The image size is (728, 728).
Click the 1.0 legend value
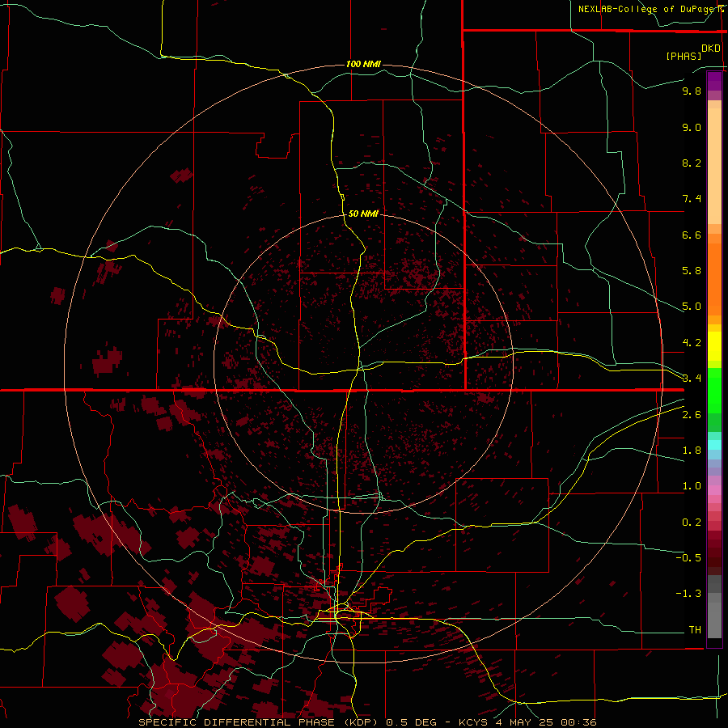[692, 486]
